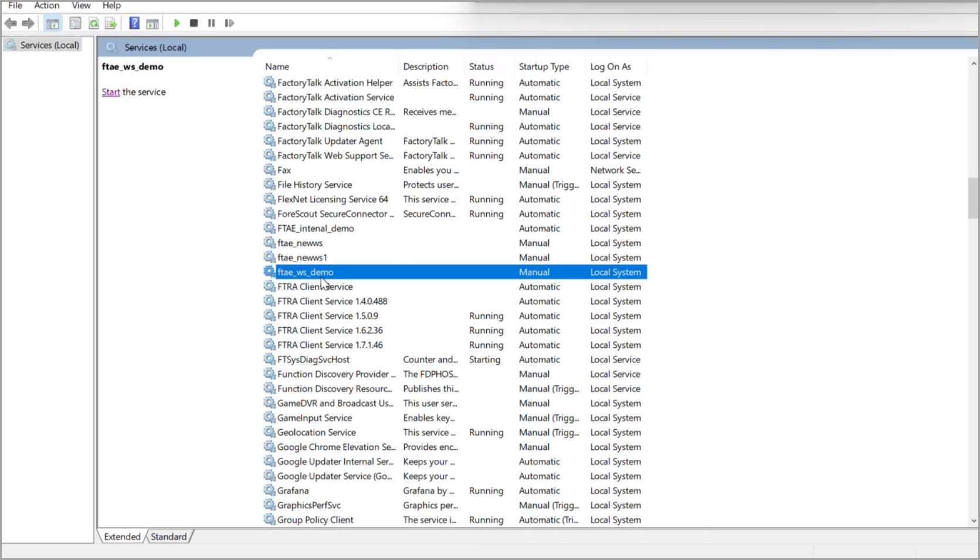Sort by the Status column header
The width and height of the screenshot is (980, 560).
481,67
